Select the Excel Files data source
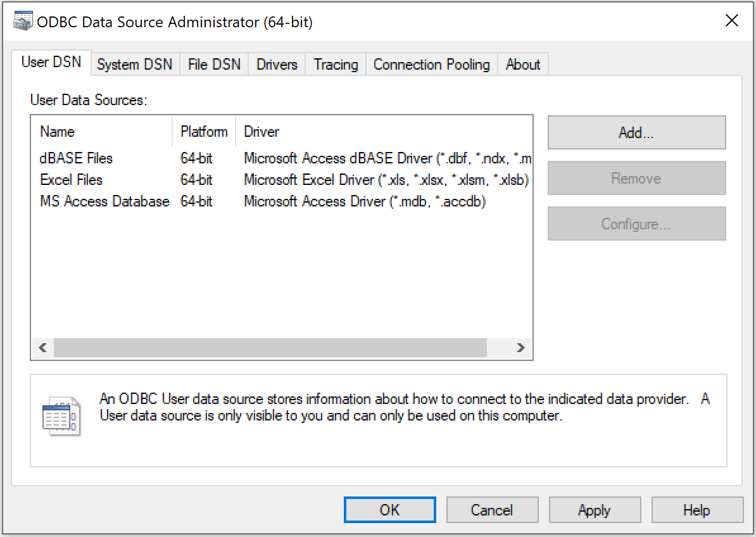The width and height of the screenshot is (756, 537). tap(71, 180)
